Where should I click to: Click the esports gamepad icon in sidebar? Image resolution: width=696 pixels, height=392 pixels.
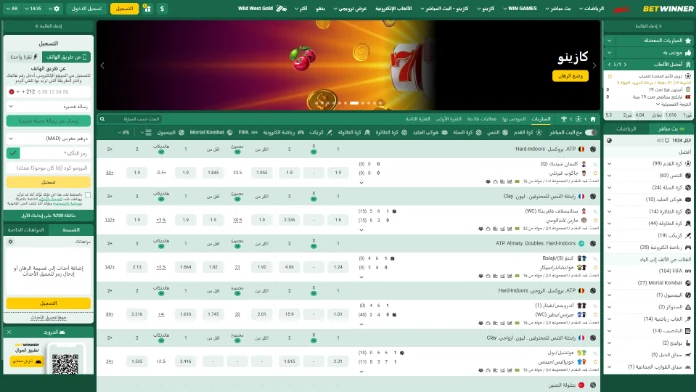(688, 247)
